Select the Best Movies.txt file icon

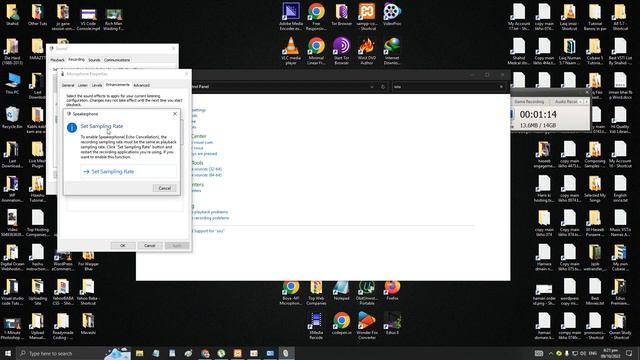tap(595, 292)
